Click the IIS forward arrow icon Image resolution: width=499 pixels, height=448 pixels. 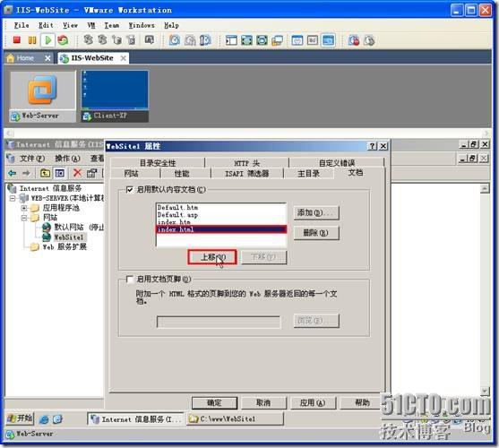[x=26, y=173]
